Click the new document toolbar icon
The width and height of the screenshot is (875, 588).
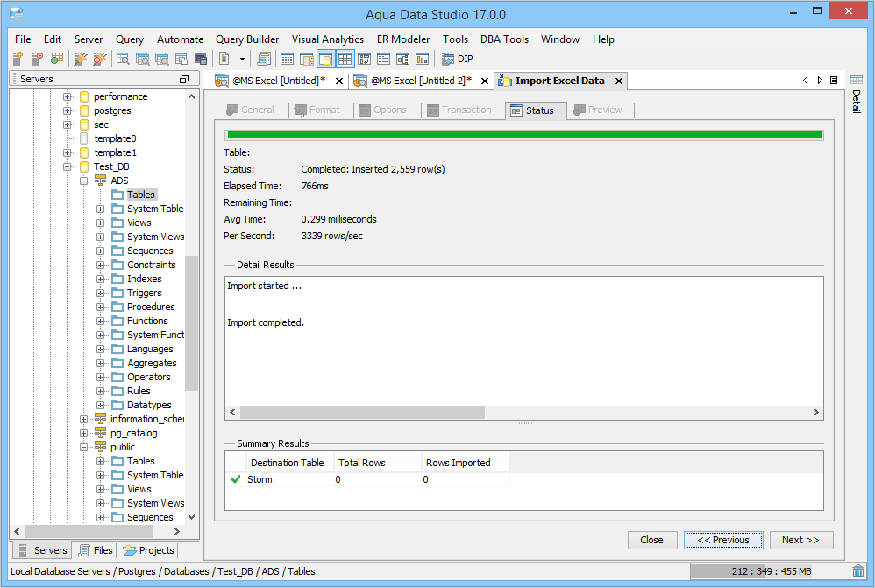click(x=224, y=59)
